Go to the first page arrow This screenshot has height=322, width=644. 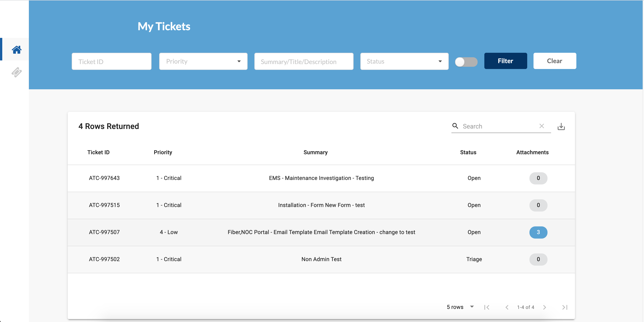(x=487, y=307)
